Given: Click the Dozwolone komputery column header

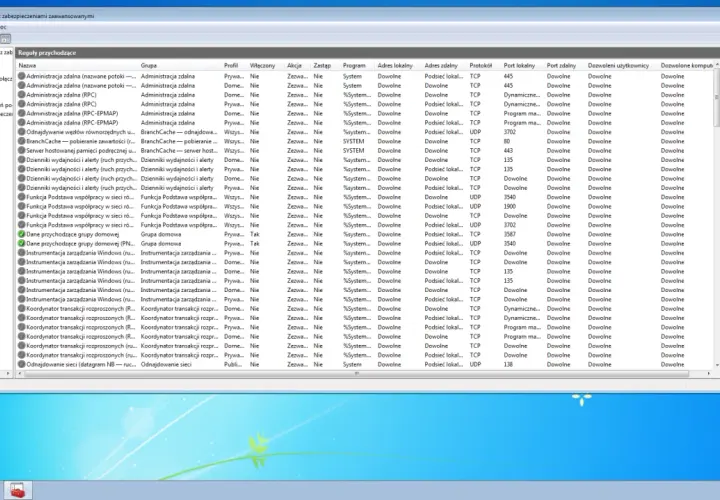Looking at the screenshot, I should [x=686, y=66].
